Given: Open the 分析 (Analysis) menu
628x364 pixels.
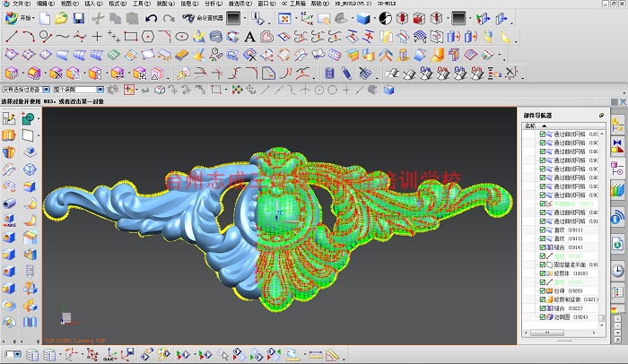Looking at the screenshot, I should (214, 4).
